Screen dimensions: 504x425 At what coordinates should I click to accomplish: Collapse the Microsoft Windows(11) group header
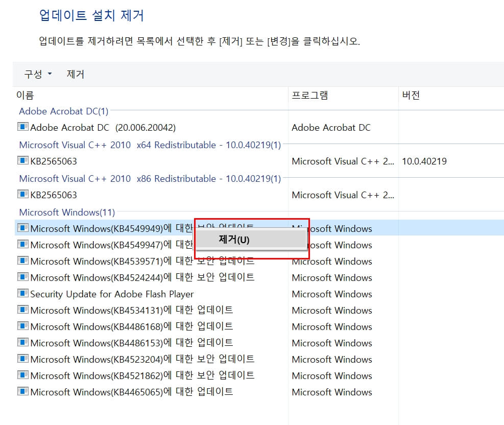[67, 212]
